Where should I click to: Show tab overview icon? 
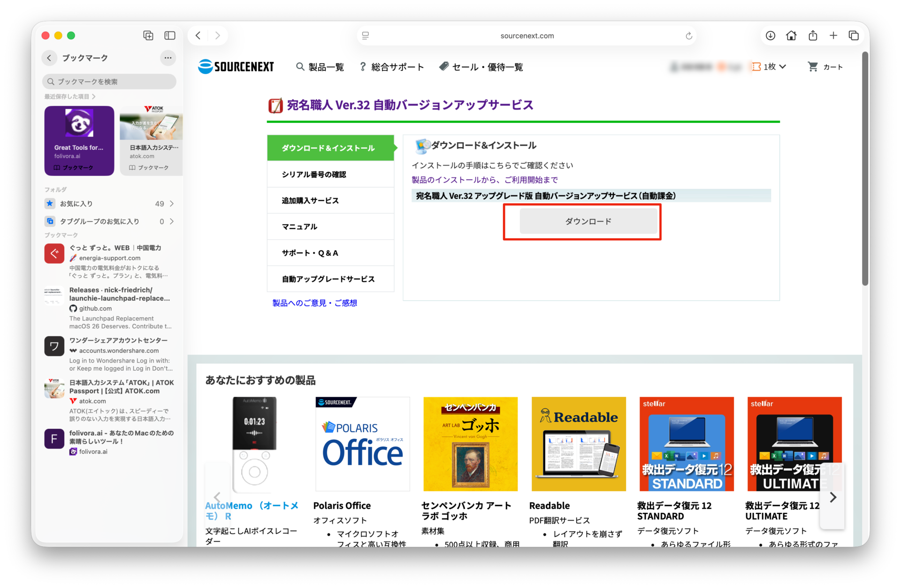point(854,36)
